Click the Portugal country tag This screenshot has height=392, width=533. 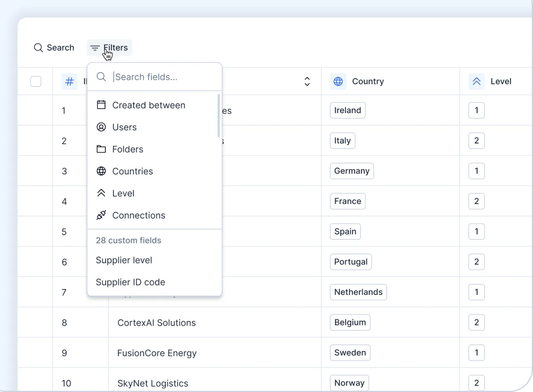click(351, 262)
